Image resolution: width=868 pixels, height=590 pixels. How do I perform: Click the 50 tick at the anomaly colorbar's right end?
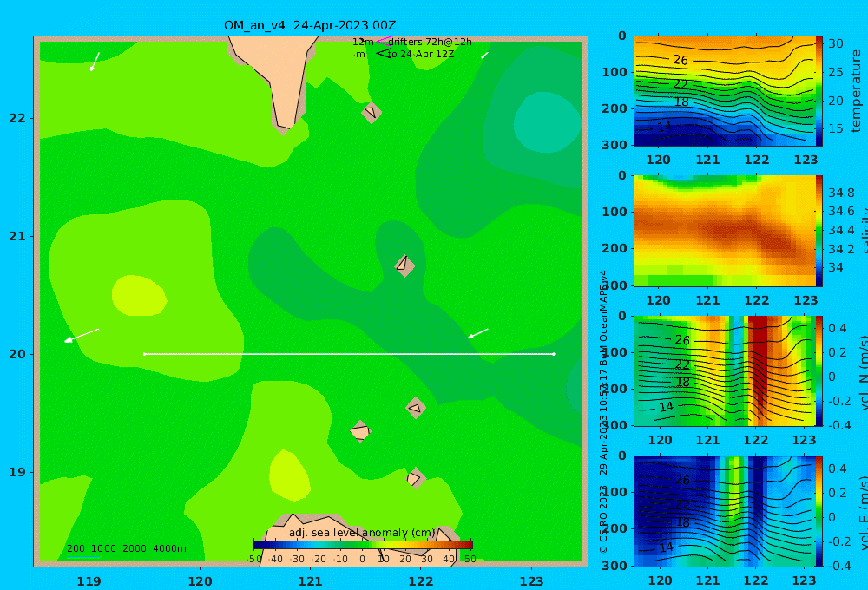pos(470,559)
